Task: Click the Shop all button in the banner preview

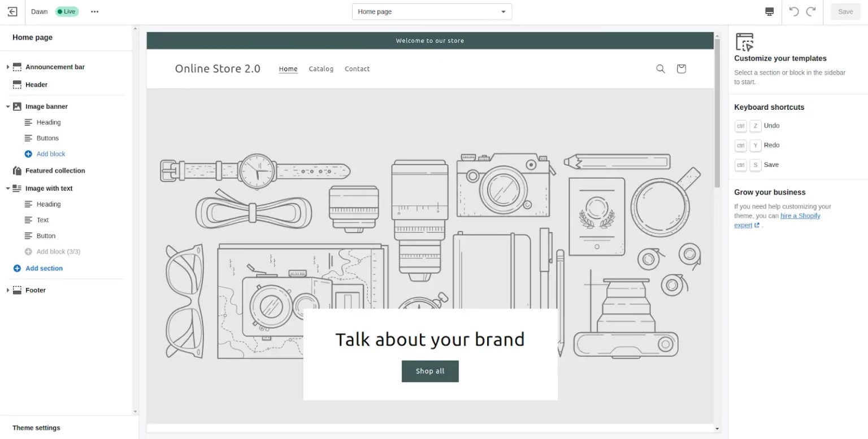Action: click(x=430, y=371)
